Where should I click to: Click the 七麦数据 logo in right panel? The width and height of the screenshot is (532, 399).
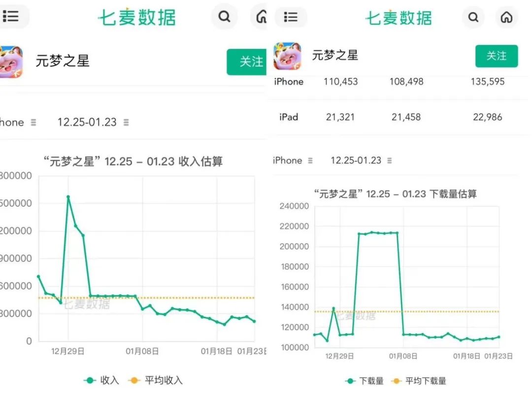[398, 18]
